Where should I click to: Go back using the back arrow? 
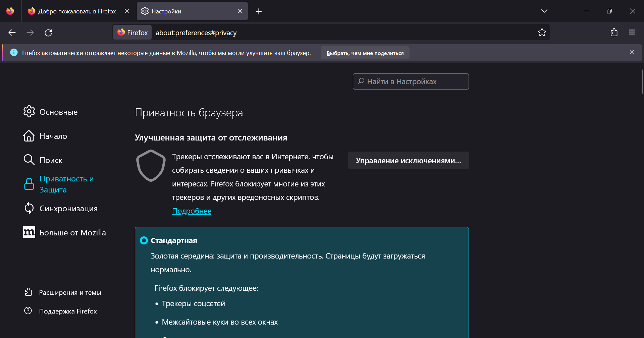12,33
